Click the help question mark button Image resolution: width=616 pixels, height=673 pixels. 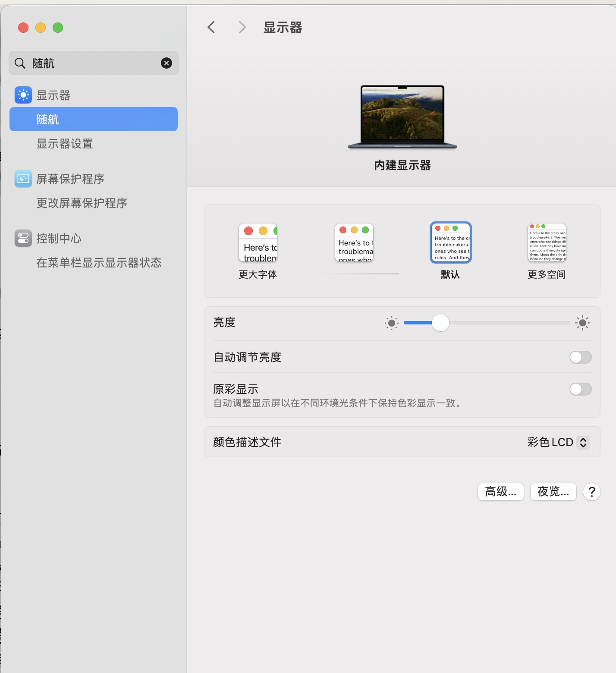[591, 492]
